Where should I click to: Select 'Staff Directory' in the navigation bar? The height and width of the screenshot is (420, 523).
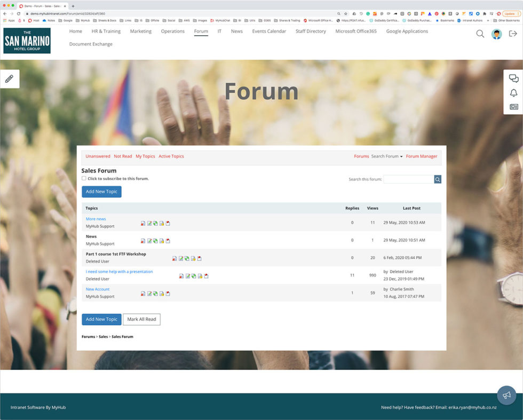(x=311, y=31)
